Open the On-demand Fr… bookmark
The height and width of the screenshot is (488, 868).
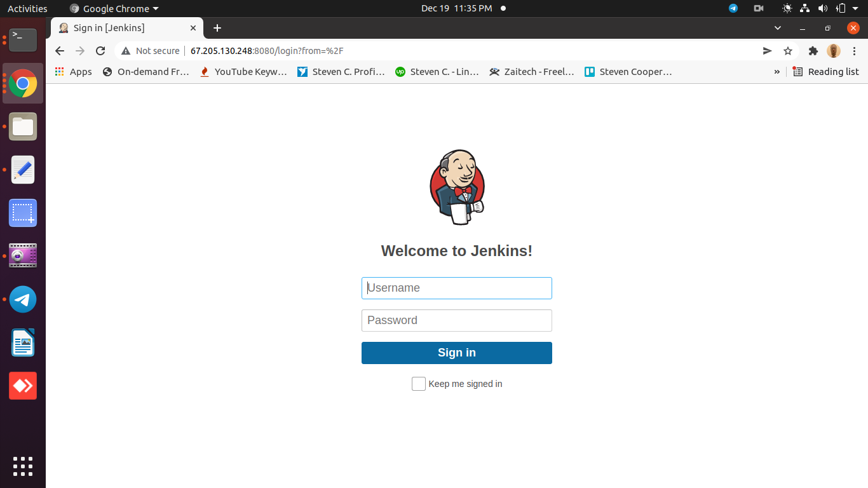coord(146,72)
